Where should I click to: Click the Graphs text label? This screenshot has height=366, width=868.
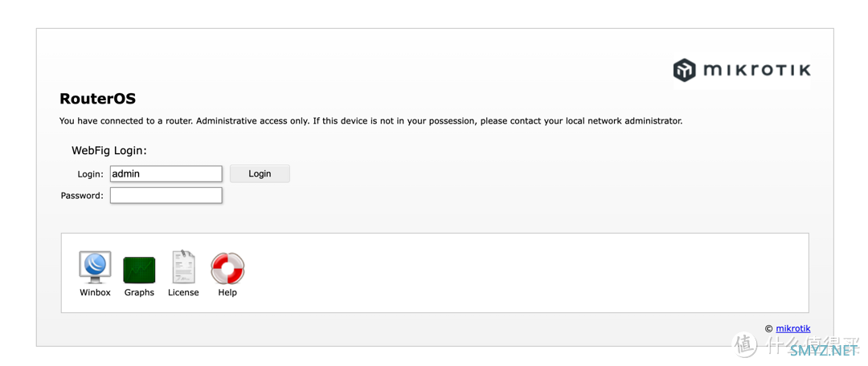(x=139, y=292)
